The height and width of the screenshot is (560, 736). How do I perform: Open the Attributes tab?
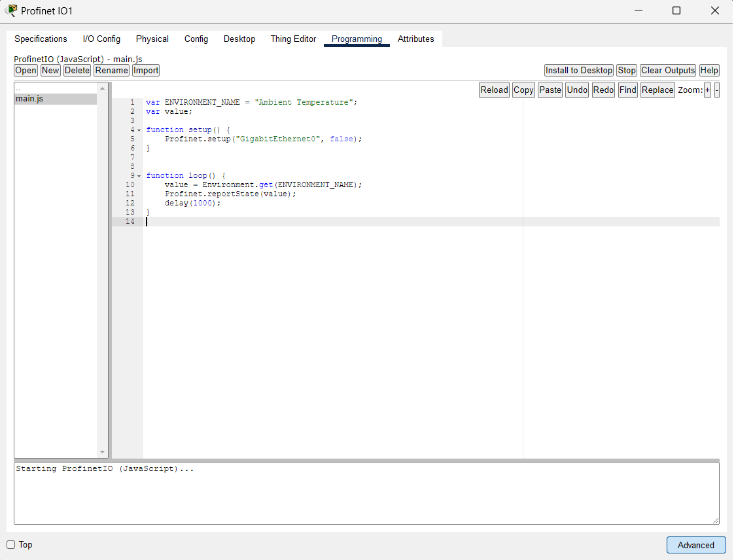(415, 39)
